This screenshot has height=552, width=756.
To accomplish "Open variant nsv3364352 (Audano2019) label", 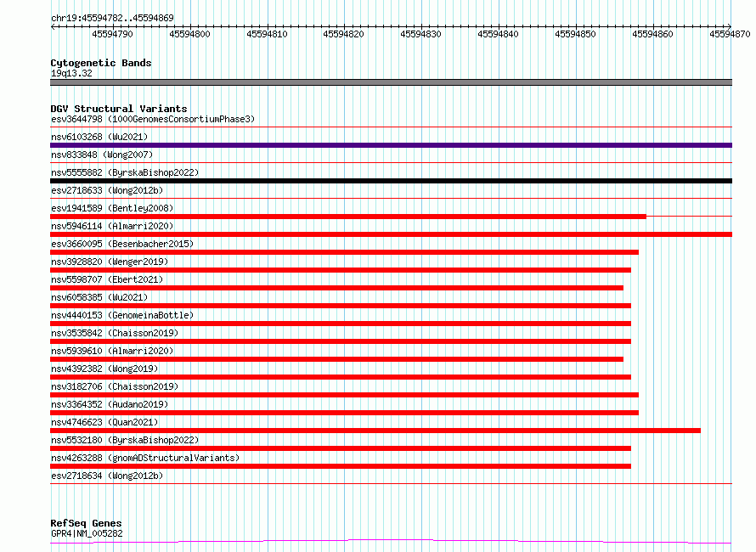I will tap(110, 404).
